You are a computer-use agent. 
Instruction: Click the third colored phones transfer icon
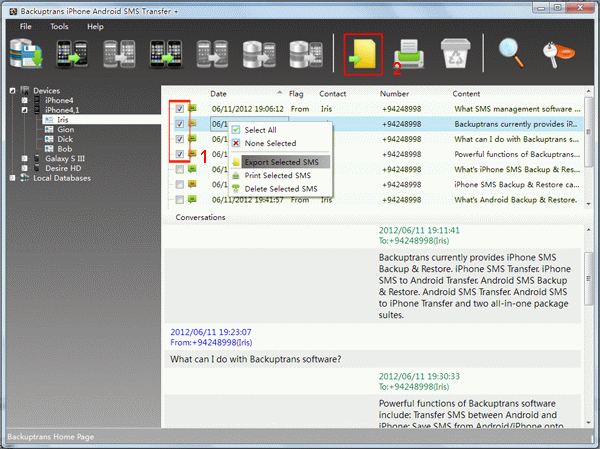tap(166, 54)
